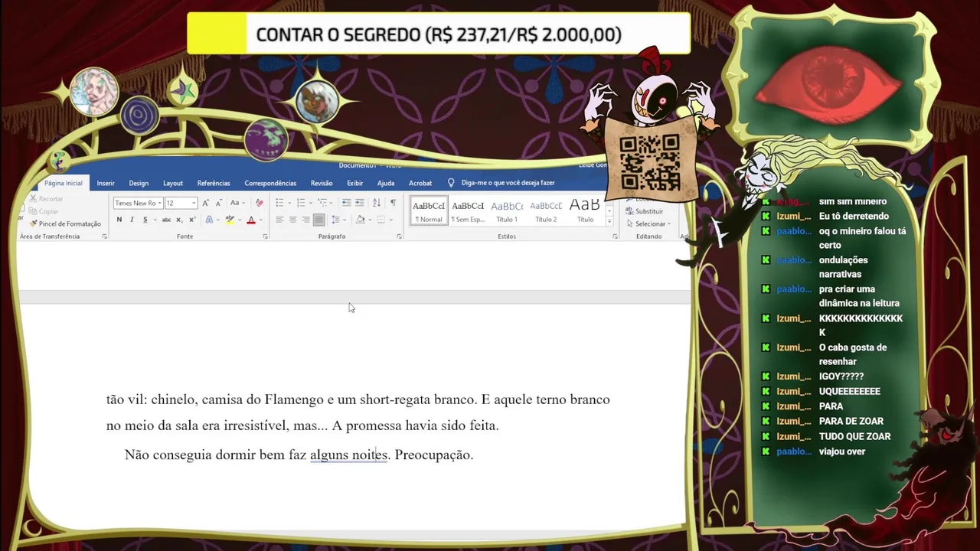
Task: Open the underline style dropdown arrow
Action: point(155,220)
